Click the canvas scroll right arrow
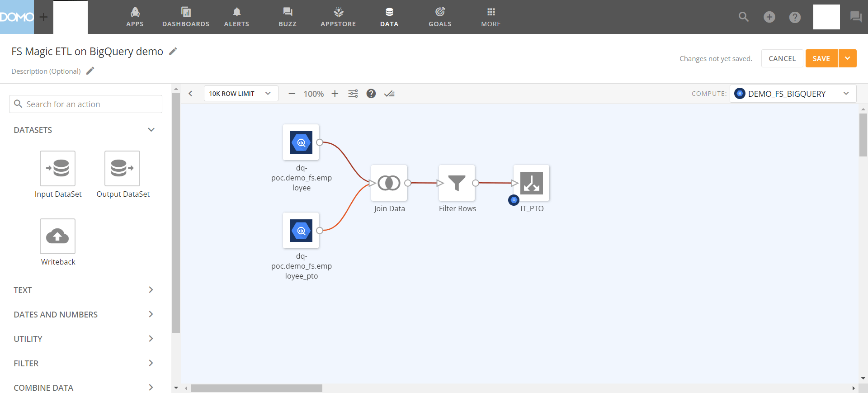This screenshot has height=393, width=868. pos(853,388)
